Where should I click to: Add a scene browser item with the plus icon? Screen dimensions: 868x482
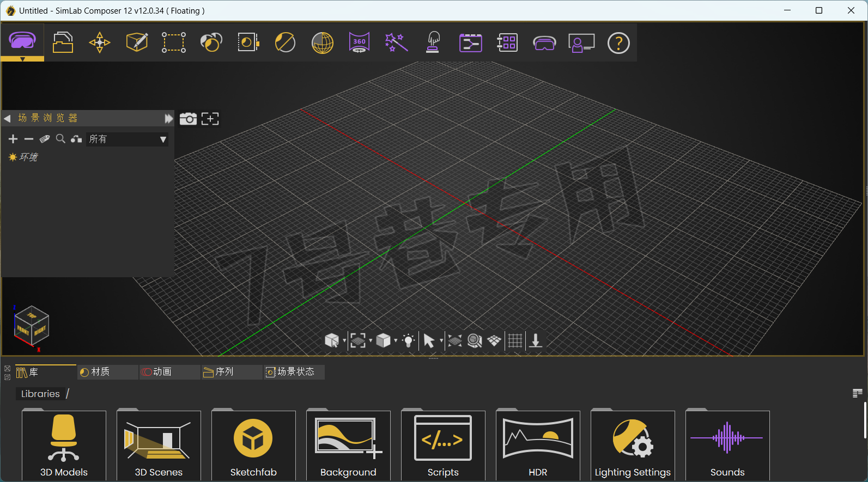[x=13, y=139]
